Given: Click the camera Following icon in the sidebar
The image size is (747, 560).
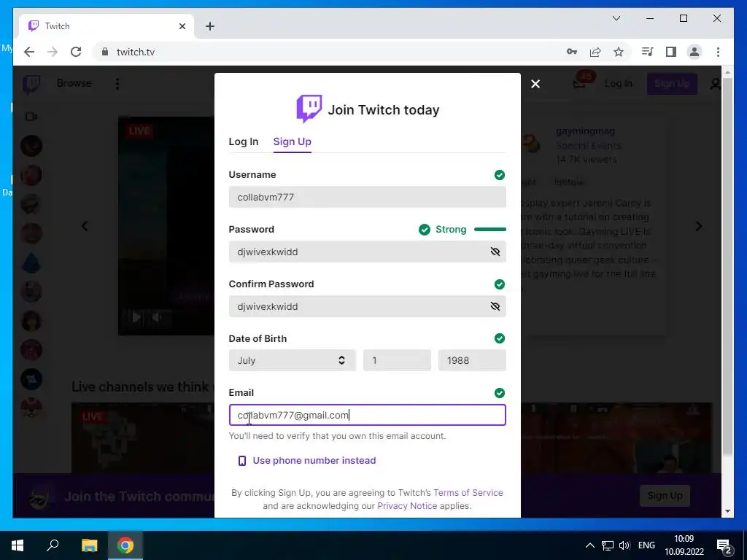Looking at the screenshot, I should tap(31, 117).
